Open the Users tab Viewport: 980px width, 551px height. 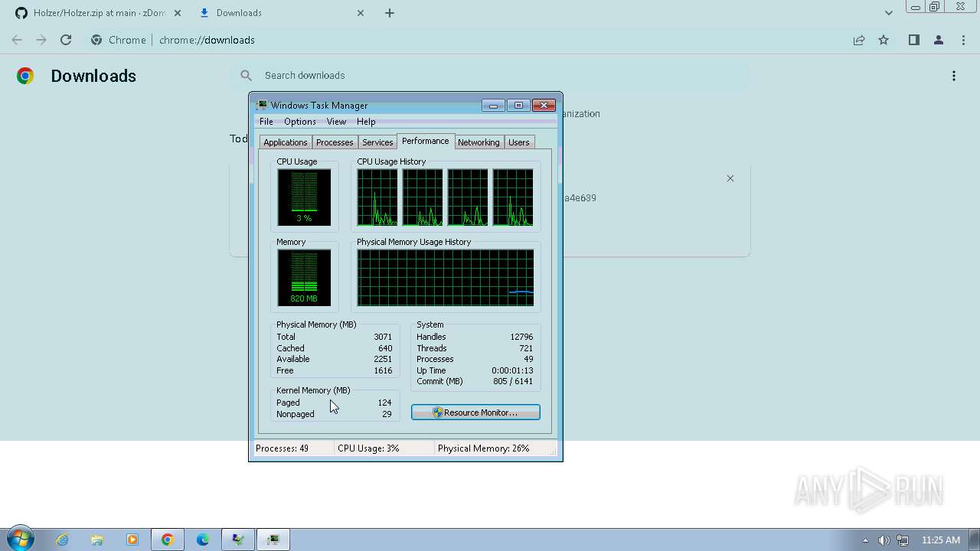pos(519,142)
